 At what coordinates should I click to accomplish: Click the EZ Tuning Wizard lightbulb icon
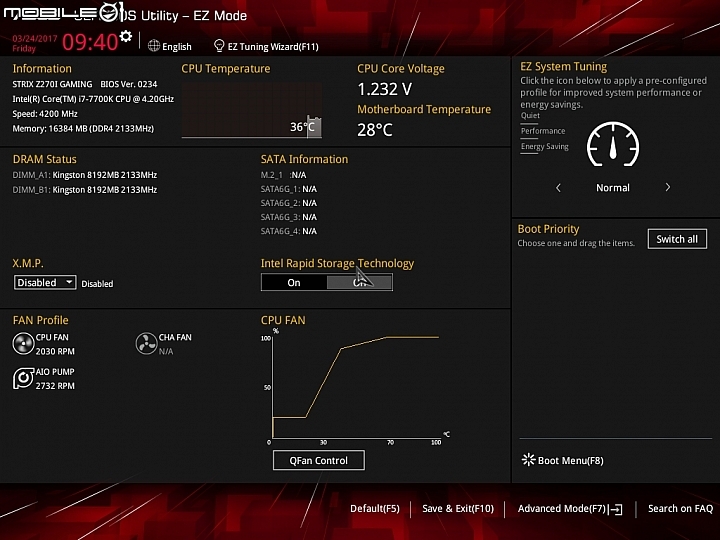(x=219, y=45)
